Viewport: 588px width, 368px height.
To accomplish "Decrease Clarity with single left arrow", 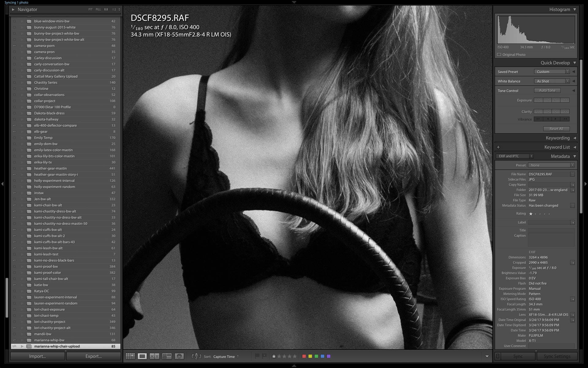I will click(x=547, y=111).
